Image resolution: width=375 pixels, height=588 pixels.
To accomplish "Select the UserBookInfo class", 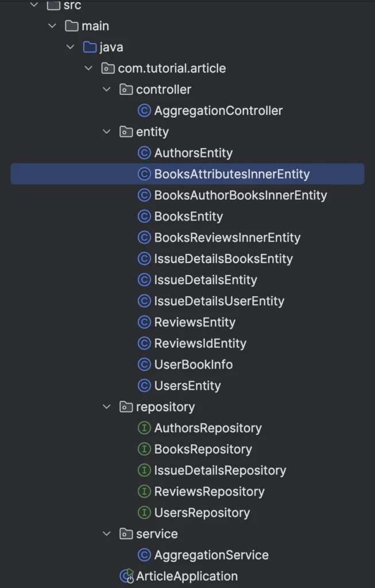I will pos(193,365).
